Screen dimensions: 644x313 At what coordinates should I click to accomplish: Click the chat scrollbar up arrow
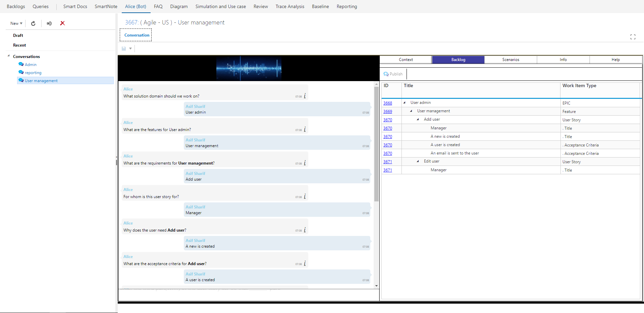[377, 84]
